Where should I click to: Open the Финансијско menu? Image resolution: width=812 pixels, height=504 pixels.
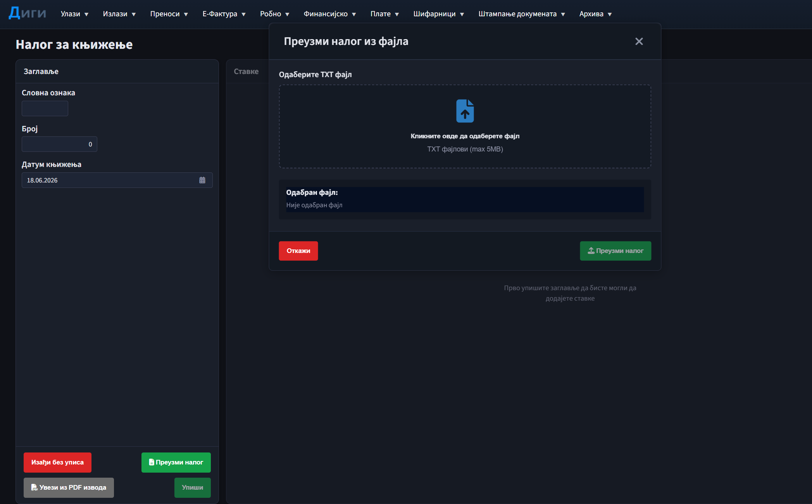pyautogui.click(x=329, y=14)
